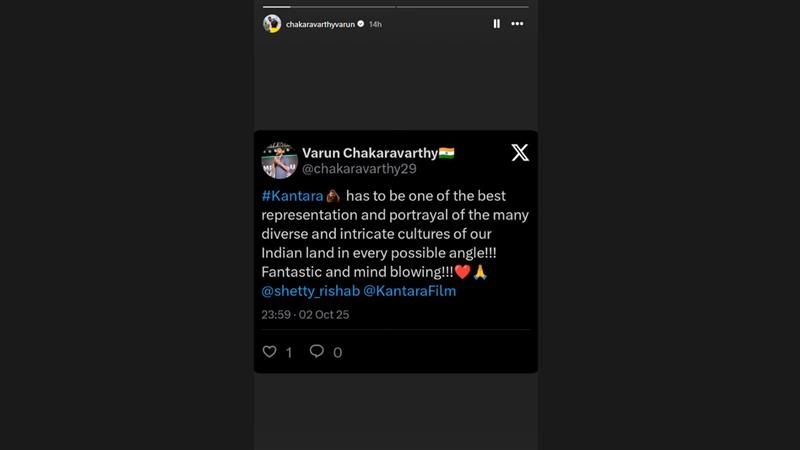
Task: Click Varun Chakaravarthy's tweet avatar
Action: (280, 160)
